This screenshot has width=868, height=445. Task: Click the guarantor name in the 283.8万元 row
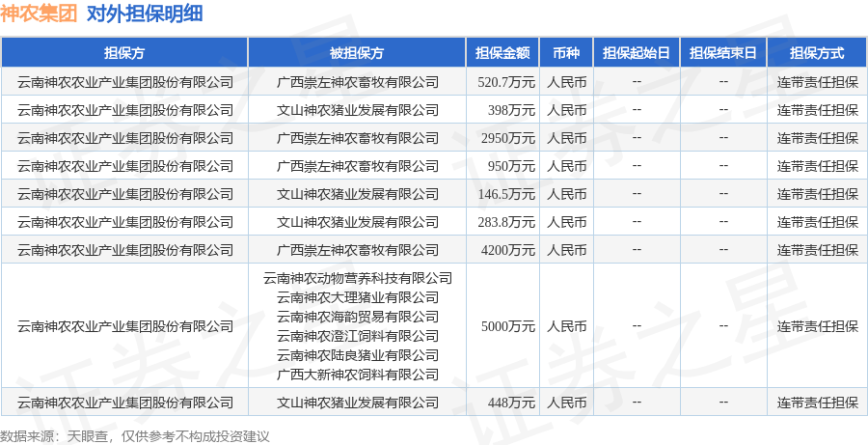click(x=125, y=222)
